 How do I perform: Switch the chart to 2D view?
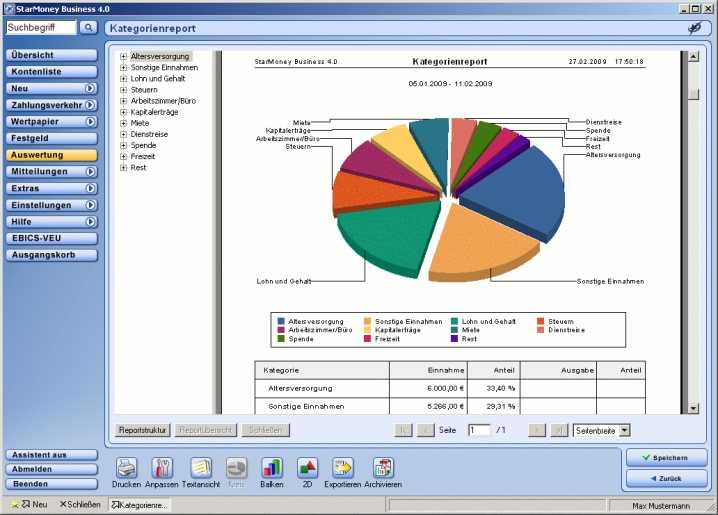click(308, 468)
